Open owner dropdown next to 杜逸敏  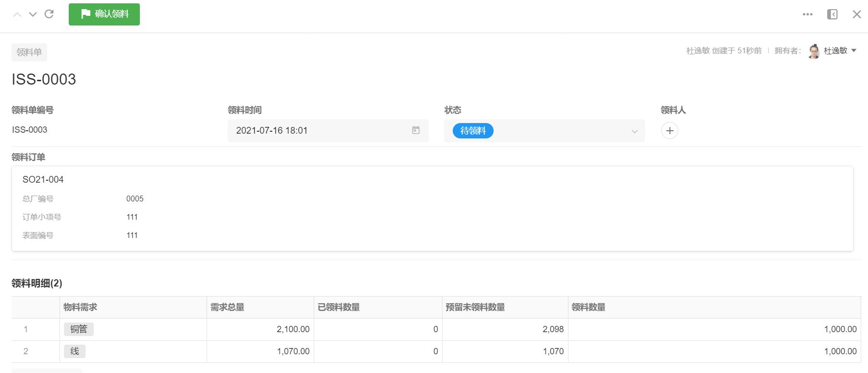(x=854, y=50)
